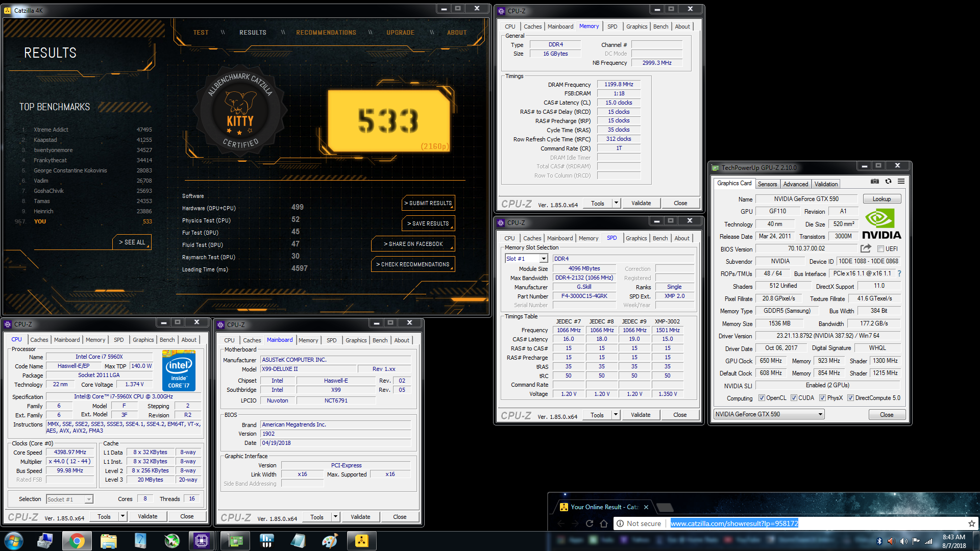Click the ABOUT tab in Catzilla
The image size is (980, 551).
[x=457, y=33]
